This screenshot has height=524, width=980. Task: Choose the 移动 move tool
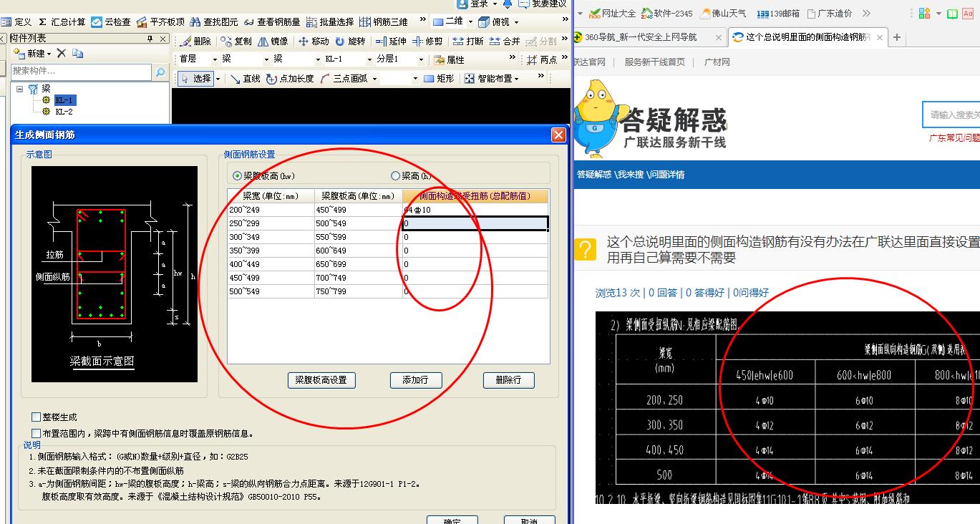[314, 42]
